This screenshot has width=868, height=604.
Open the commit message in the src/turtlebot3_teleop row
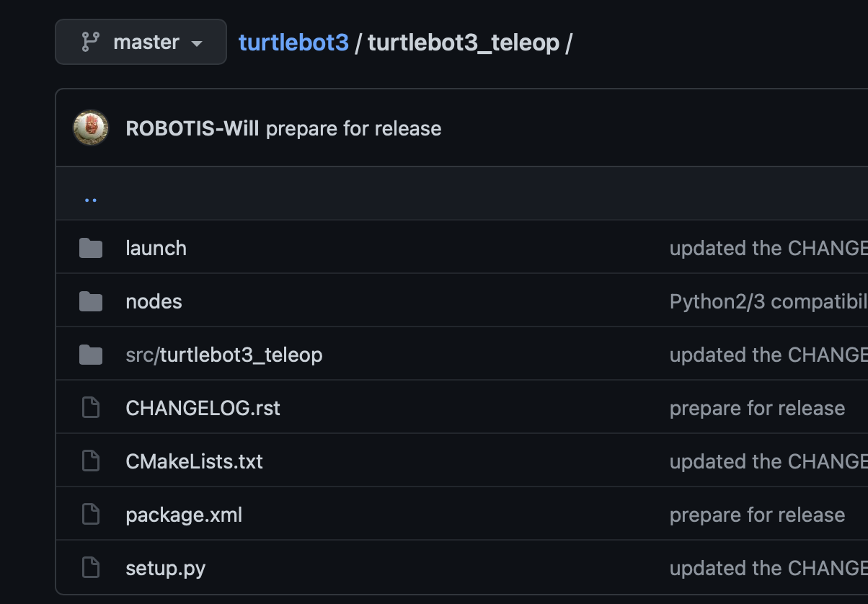tap(769, 355)
